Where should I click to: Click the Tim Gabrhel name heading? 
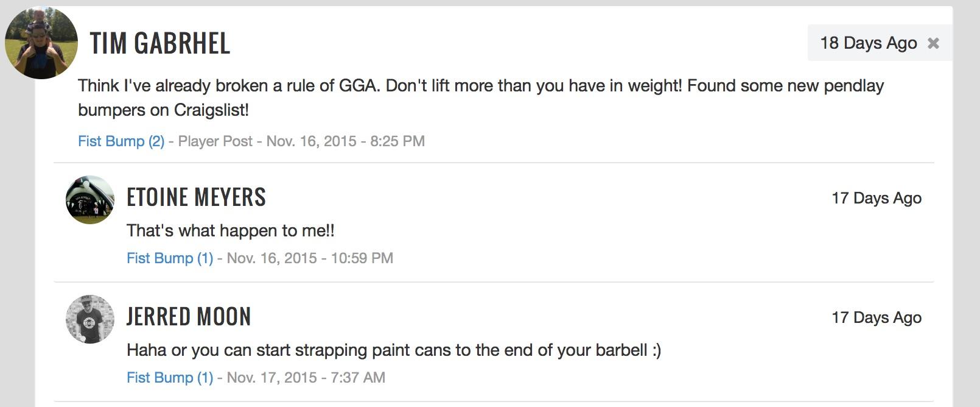tap(160, 43)
